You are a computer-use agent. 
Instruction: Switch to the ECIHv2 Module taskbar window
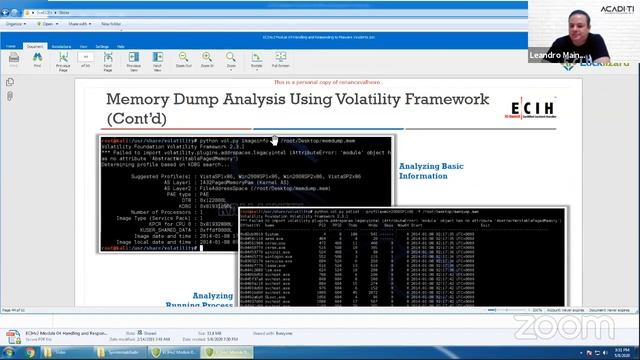tap(174, 352)
